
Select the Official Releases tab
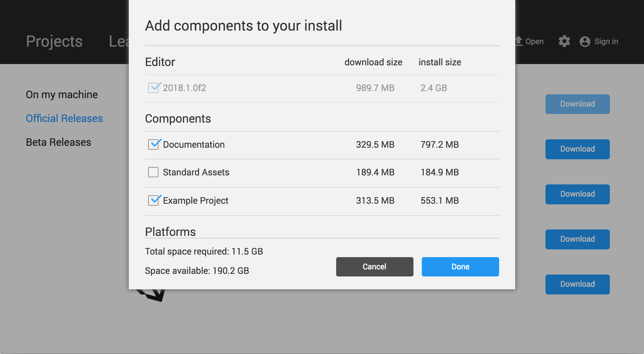tap(64, 118)
